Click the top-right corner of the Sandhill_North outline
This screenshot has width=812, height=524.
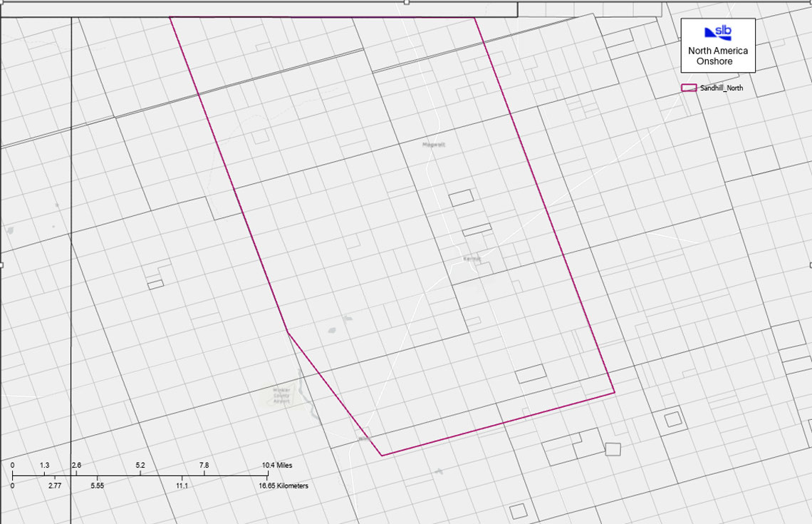coord(474,18)
